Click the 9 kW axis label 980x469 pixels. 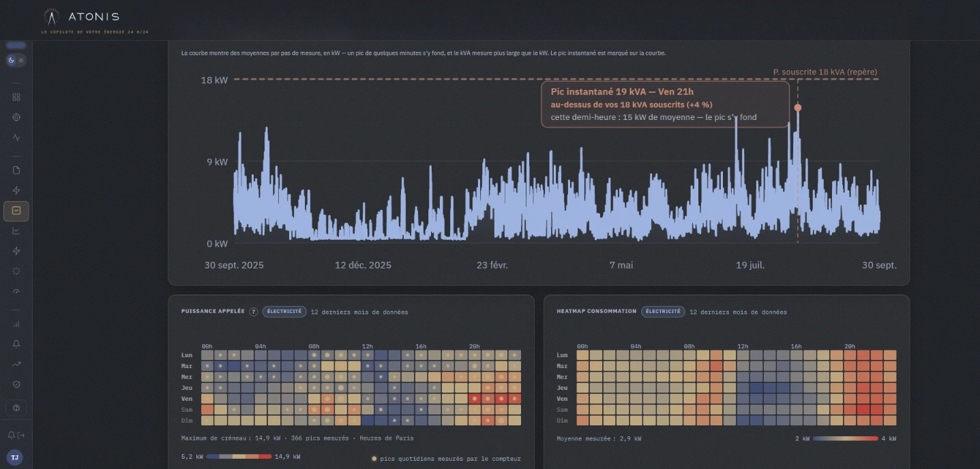(217, 162)
